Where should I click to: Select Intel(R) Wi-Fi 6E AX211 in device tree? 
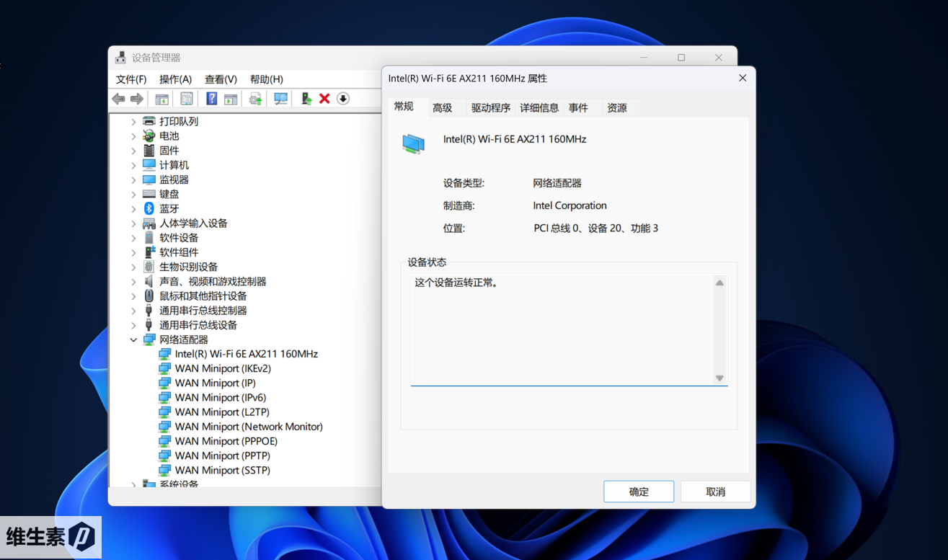[246, 354]
